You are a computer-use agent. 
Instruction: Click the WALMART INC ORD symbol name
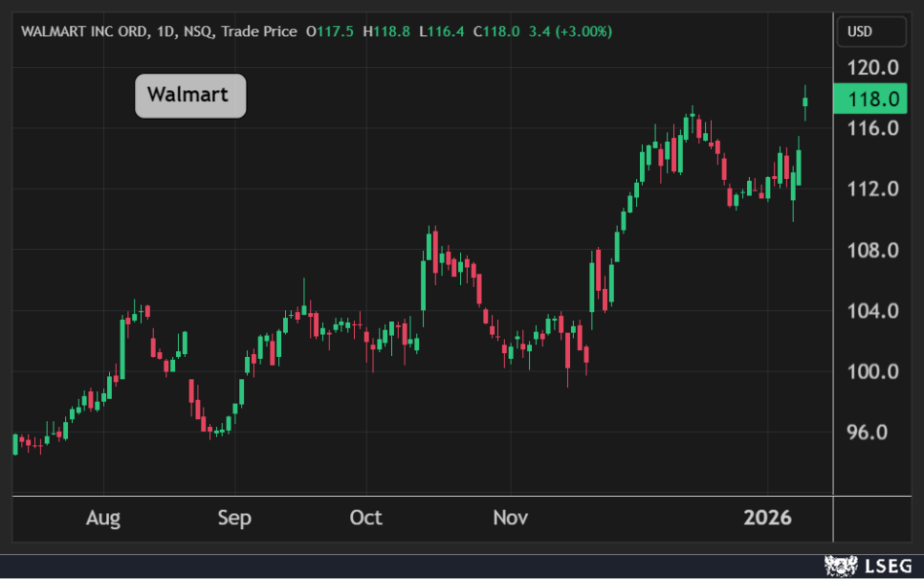pyautogui.click(x=84, y=32)
